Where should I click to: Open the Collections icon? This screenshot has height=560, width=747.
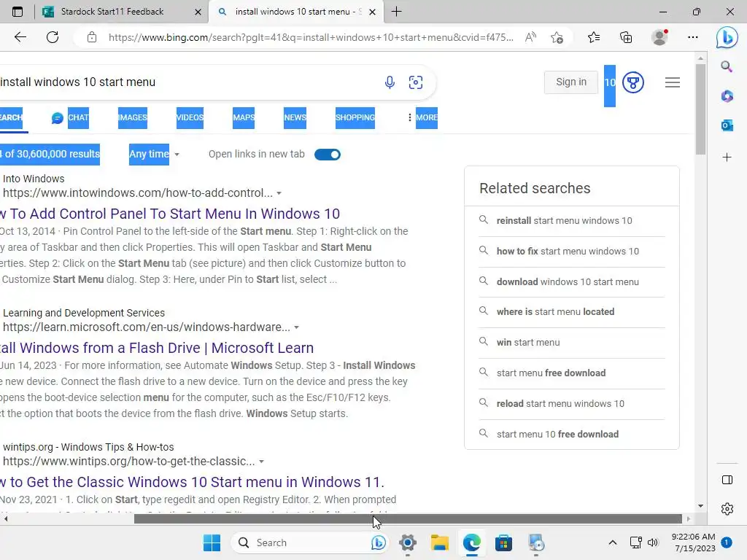click(626, 37)
